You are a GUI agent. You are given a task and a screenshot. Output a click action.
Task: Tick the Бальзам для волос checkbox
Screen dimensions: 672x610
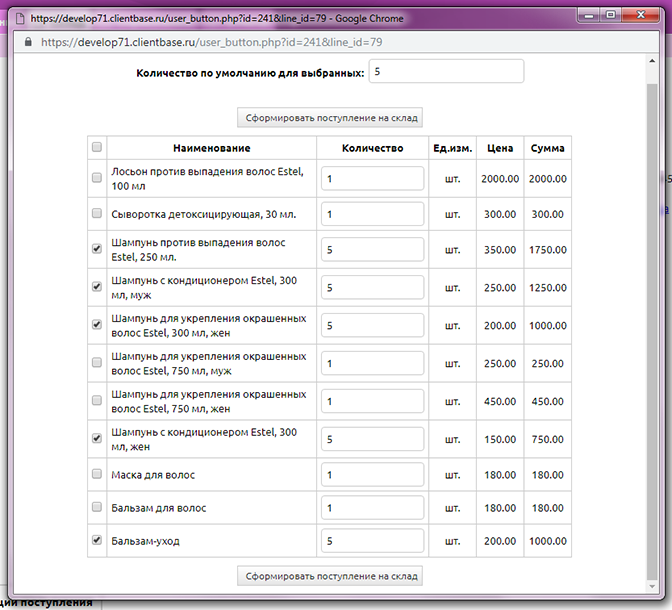click(97, 508)
